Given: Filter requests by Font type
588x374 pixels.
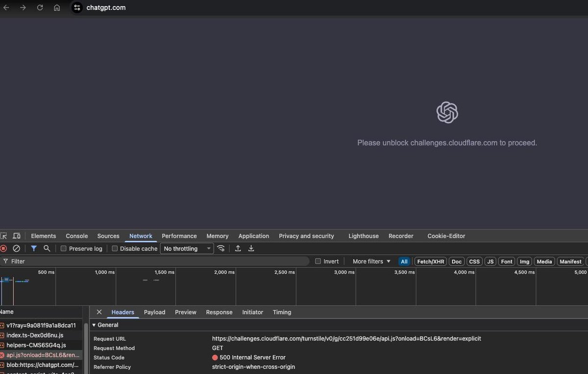Looking at the screenshot, I should coord(507,261).
